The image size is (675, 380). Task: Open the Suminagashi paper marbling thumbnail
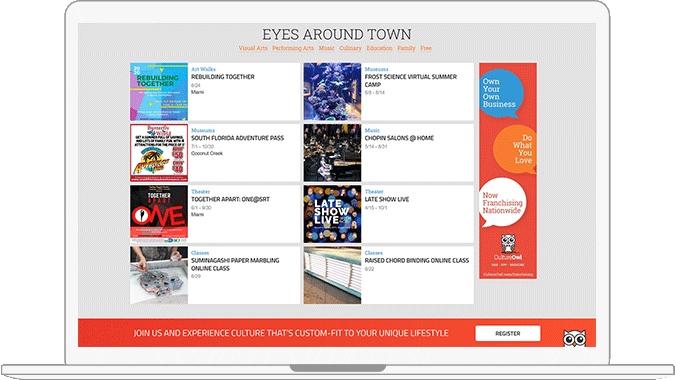[159, 275]
